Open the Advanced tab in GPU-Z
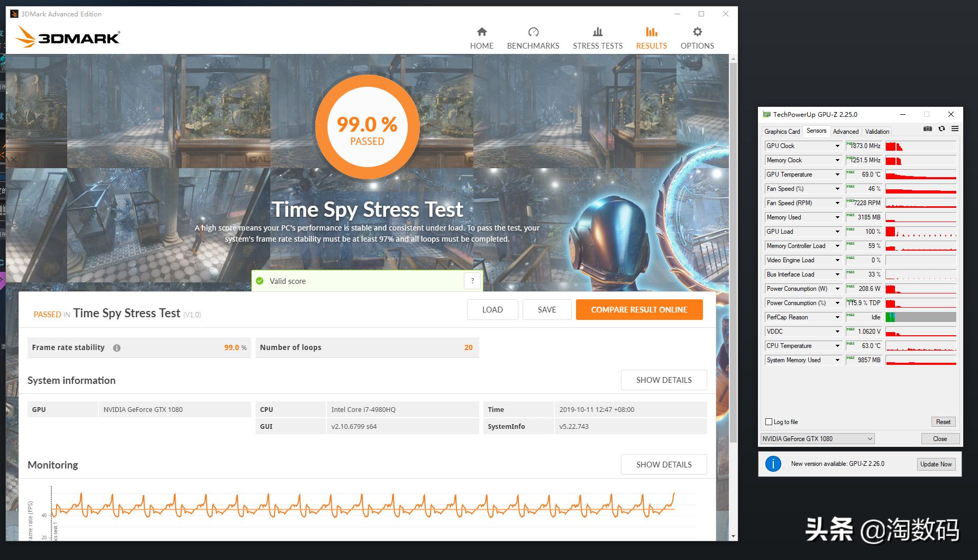The height and width of the screenshot is (560, 978). pos(846,132)
